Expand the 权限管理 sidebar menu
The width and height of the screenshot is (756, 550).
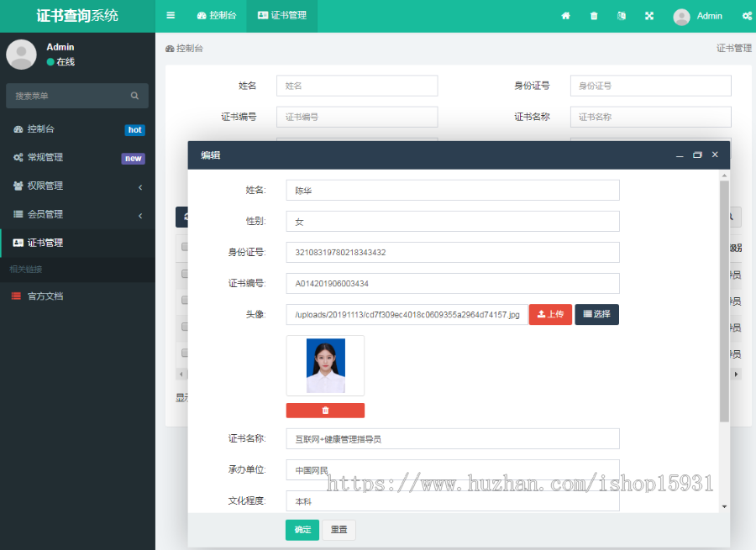pos(77,186)
